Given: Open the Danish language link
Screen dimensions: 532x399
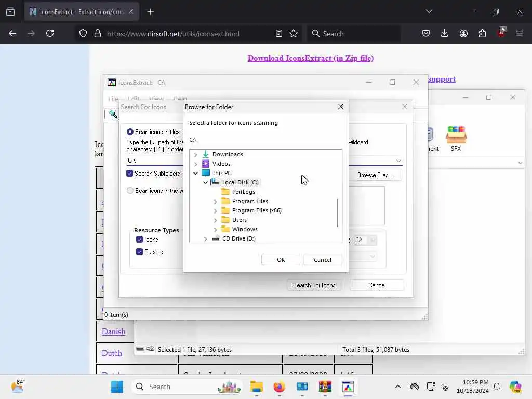Looking at the screenshot, I should [113, 331].
